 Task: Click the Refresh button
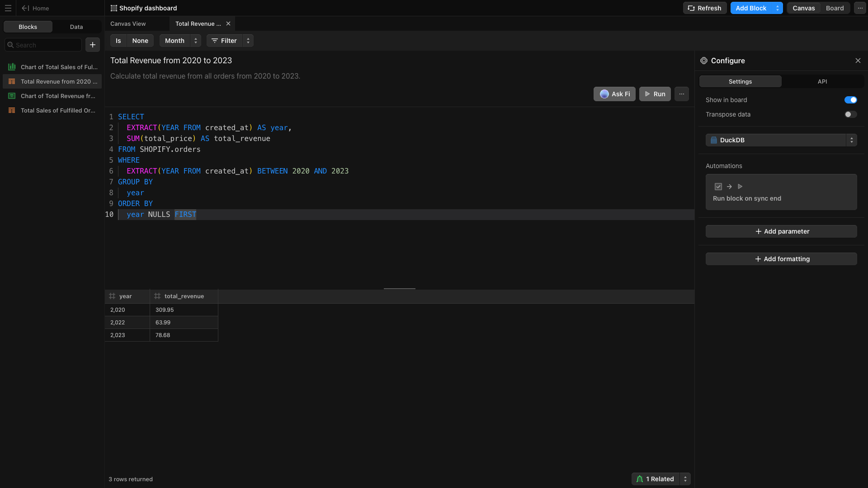point(705,8)
